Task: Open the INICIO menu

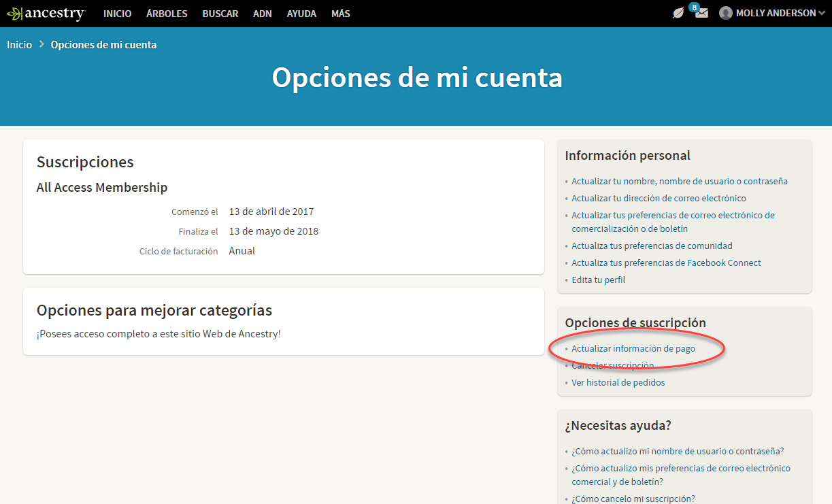Action: [x=118, y=14]
